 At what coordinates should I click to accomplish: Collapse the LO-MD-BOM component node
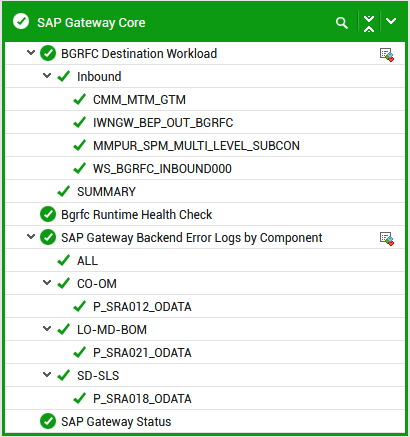47,329
